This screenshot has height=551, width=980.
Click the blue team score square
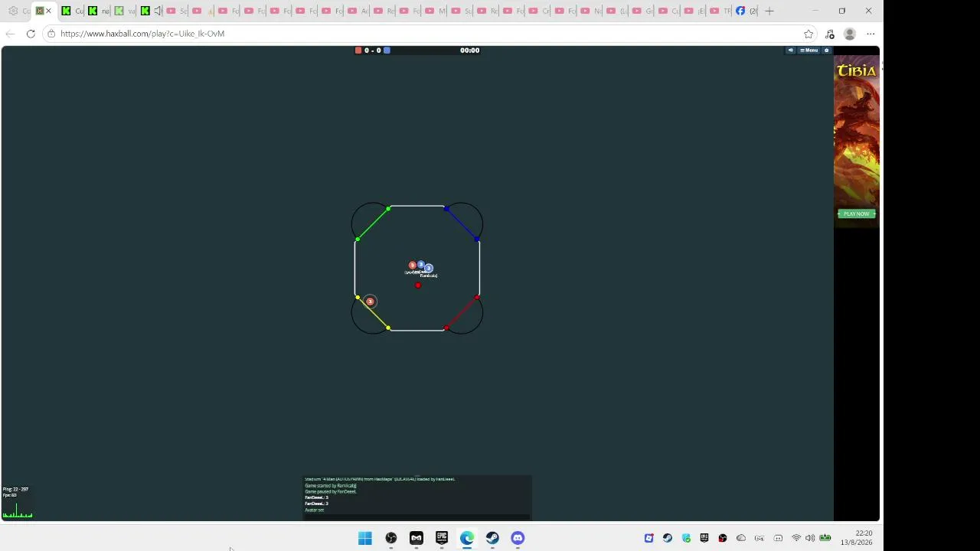[x=387, y=51]
